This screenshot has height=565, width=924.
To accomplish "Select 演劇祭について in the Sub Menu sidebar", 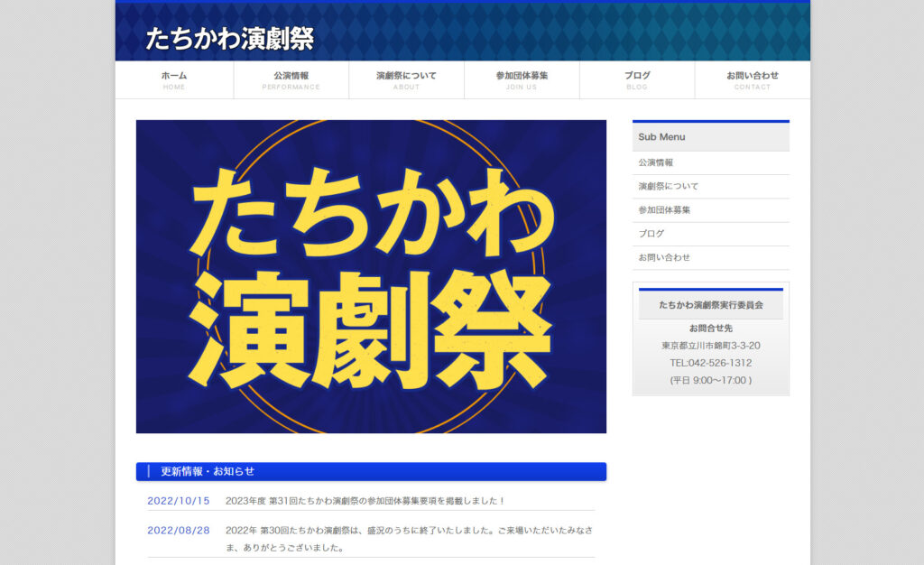I will coord(669,187).
